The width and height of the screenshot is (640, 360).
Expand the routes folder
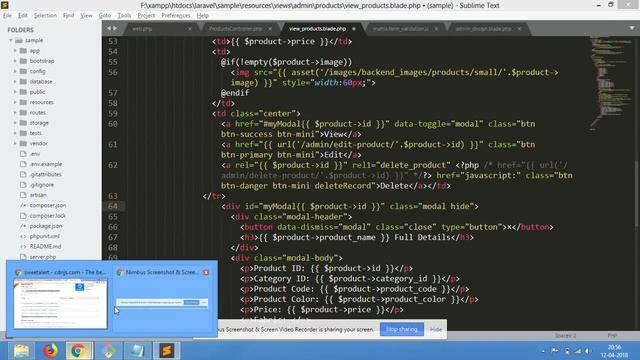[16, 112]
